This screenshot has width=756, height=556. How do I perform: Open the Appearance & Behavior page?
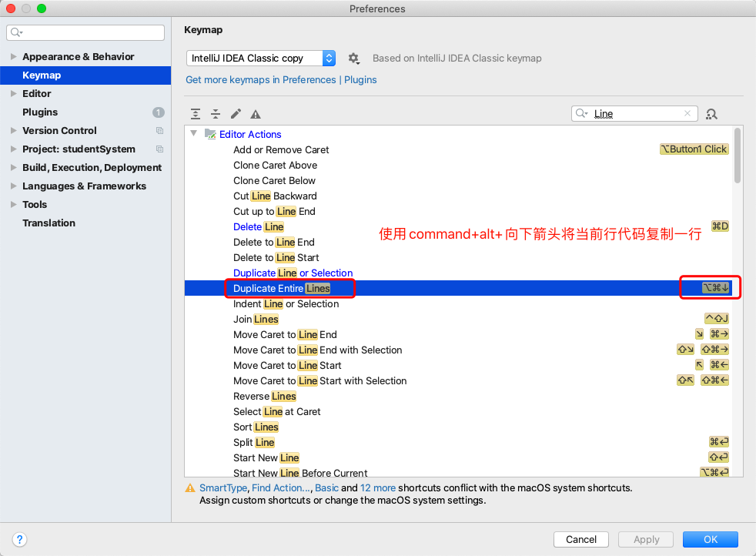[x=78, y=56]
